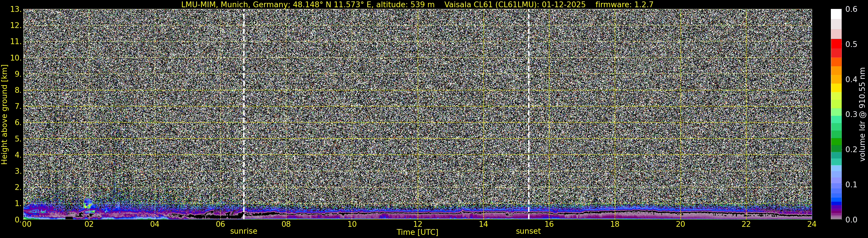868x238 pixels.
Task: Click the time axis tick '08'
Action: click(286, 224)
